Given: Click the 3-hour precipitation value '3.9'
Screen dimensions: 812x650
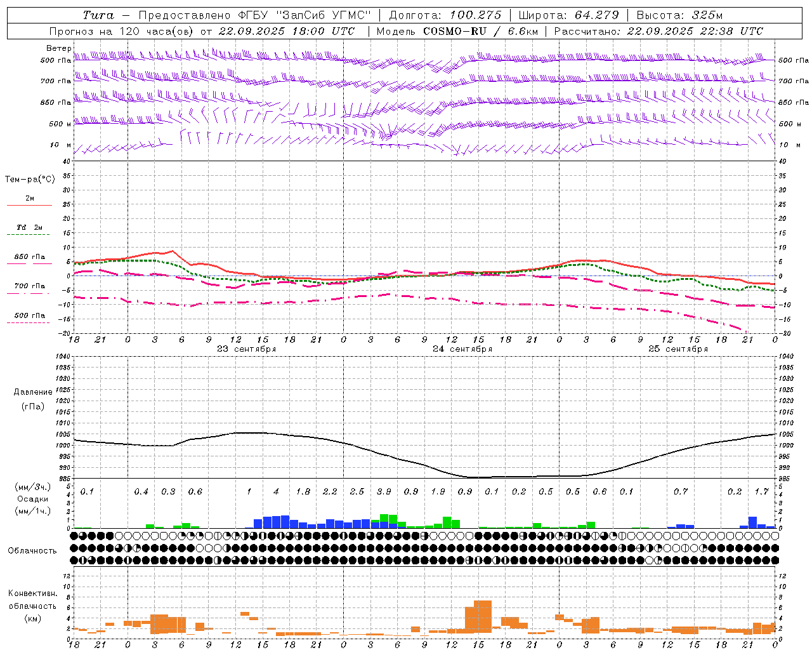Looking at the screenshot, I should click(x=384, y=492).
